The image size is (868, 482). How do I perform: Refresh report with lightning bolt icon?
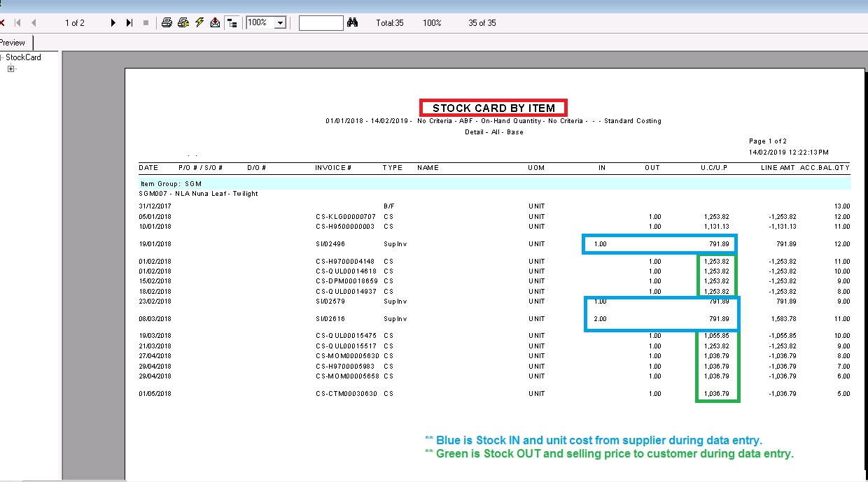point(199,23)
